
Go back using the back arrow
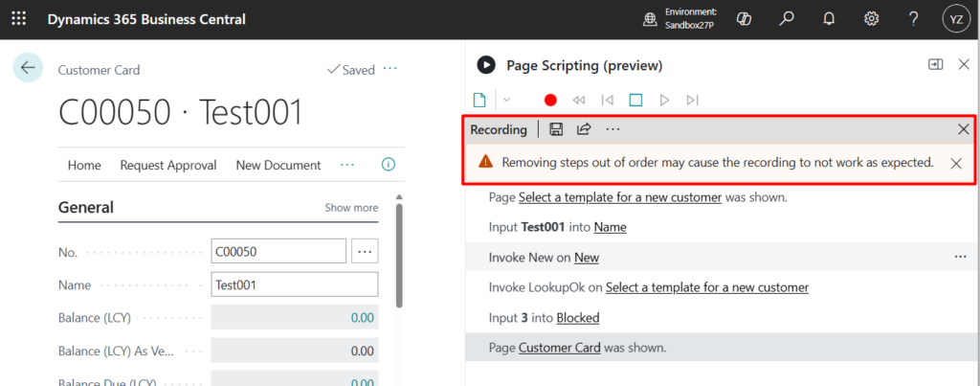pyautogui.click(x=28, y=68)
